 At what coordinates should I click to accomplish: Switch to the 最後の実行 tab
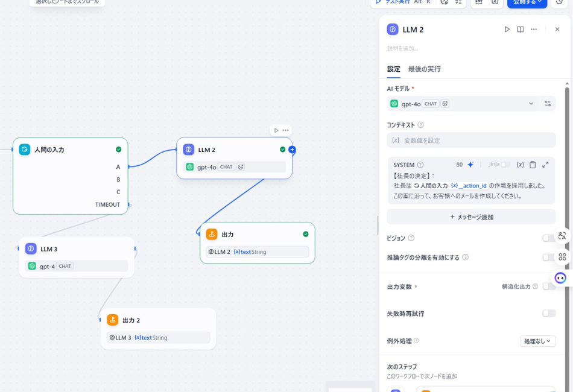tap(426, 69)
